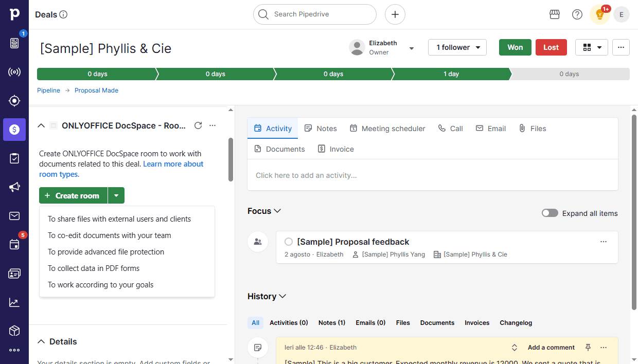Open note more options ellipsis in history
The height and width of the screenshot is (364, 638).
(x=604, y=348)
